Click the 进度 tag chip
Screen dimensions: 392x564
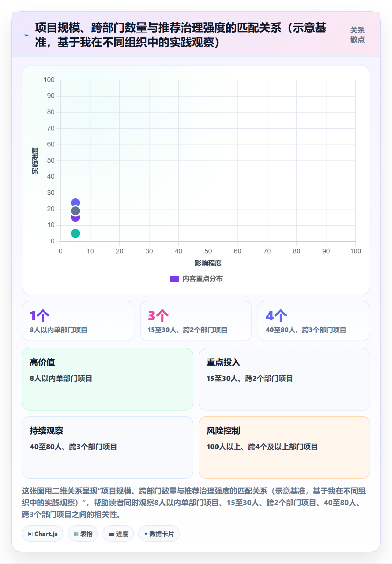(x=118, y=534)
